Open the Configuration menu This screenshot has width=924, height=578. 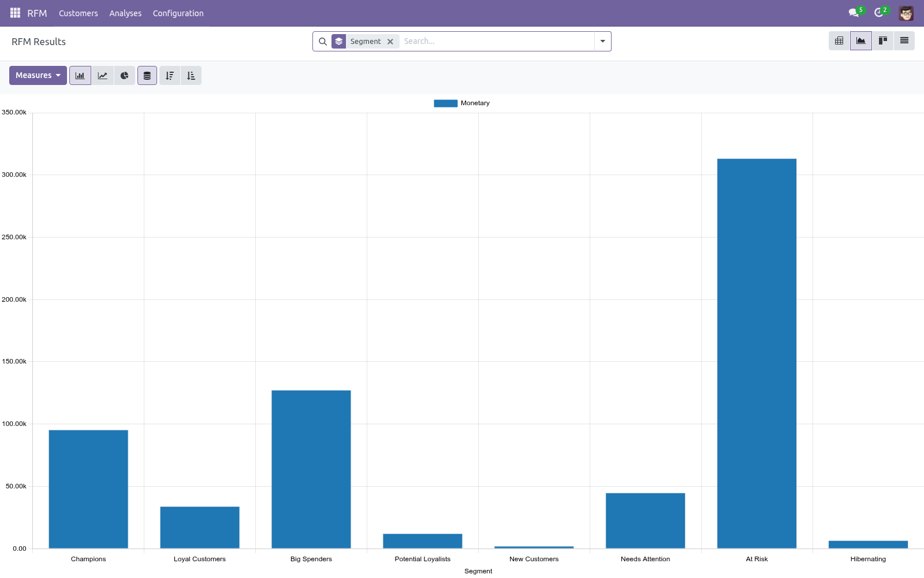[178, 13]
